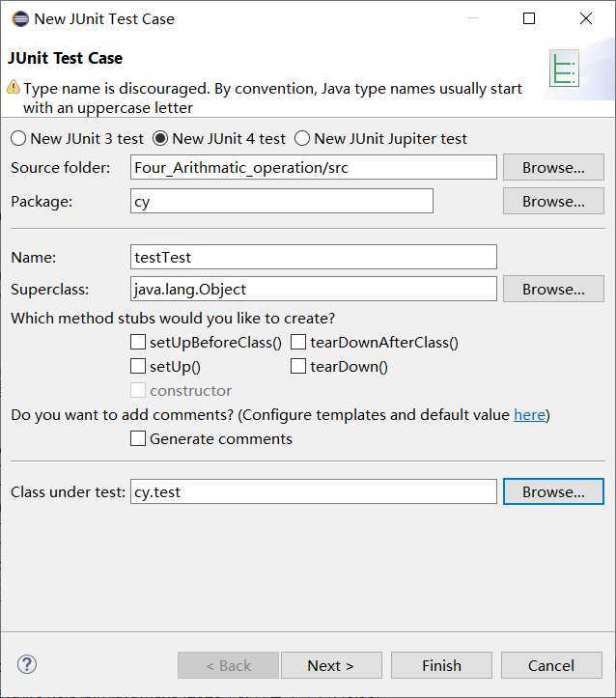Tick the setUp() checkbox

(x=138, y=366)
